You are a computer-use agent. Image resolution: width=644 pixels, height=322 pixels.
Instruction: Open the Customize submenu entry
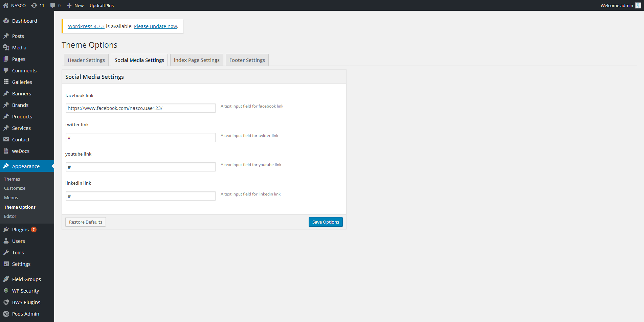pyautogui.click(x=15, y=188)
